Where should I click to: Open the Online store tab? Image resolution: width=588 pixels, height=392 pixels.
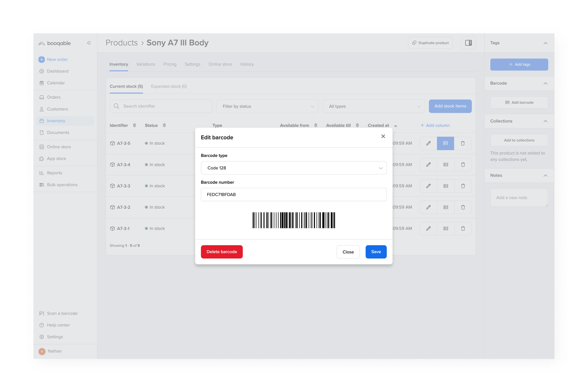tap(220, 64)
